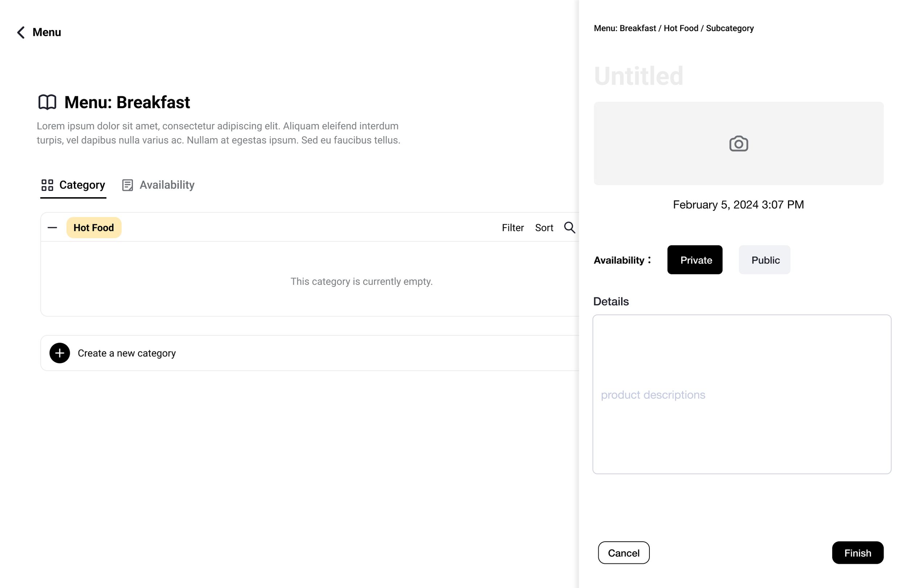Click the black plus circle icon

point(60,353)
